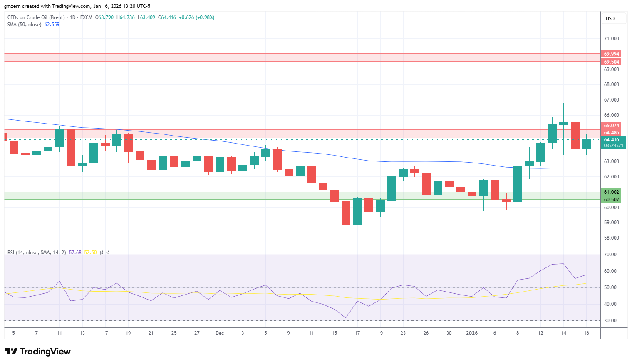Click the low price L63.409
Image resolution: width=632 pixels, height=364 pixels.
[x=146, y=17]
